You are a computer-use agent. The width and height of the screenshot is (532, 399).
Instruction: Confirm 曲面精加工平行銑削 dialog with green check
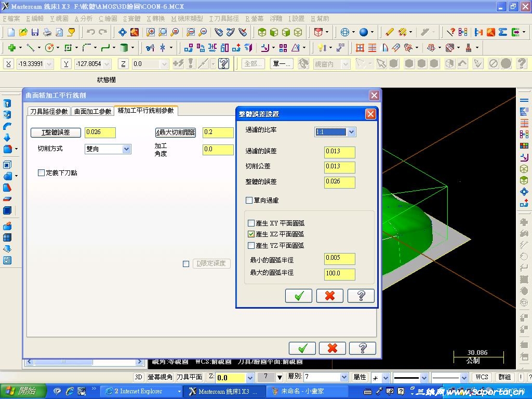[x=302, y=348]
